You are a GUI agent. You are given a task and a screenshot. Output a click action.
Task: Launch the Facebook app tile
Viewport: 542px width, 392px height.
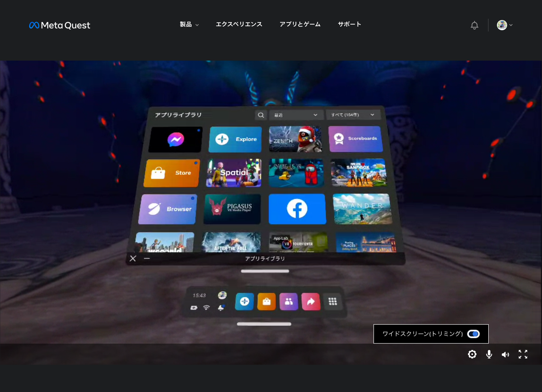pos(297,209)
